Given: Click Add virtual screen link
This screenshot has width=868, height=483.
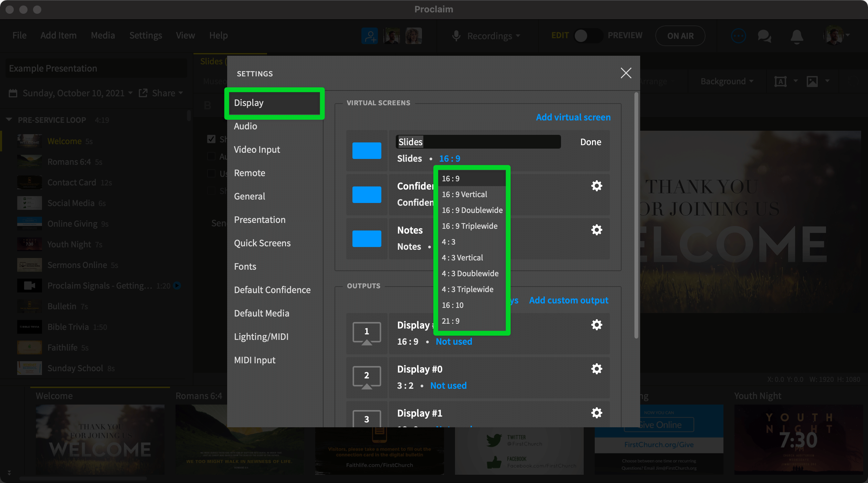Looking at the screenshot, I should tap(573, 117).
